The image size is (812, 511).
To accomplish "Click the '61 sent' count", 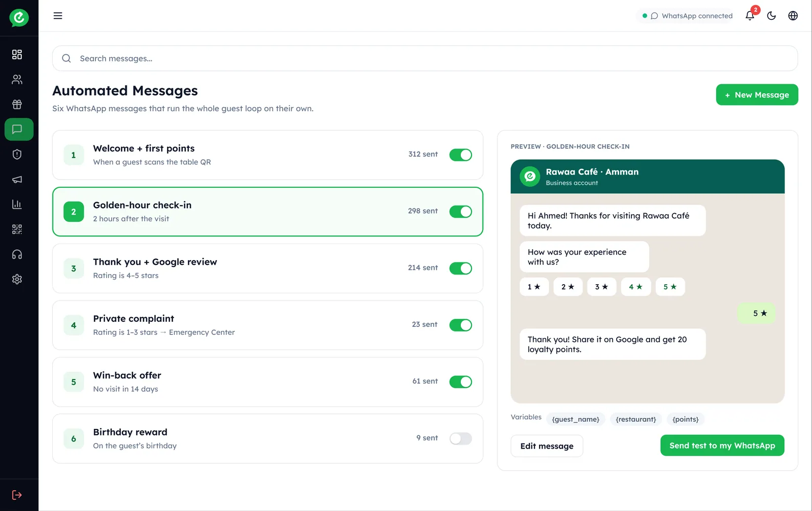I will 425,381.
